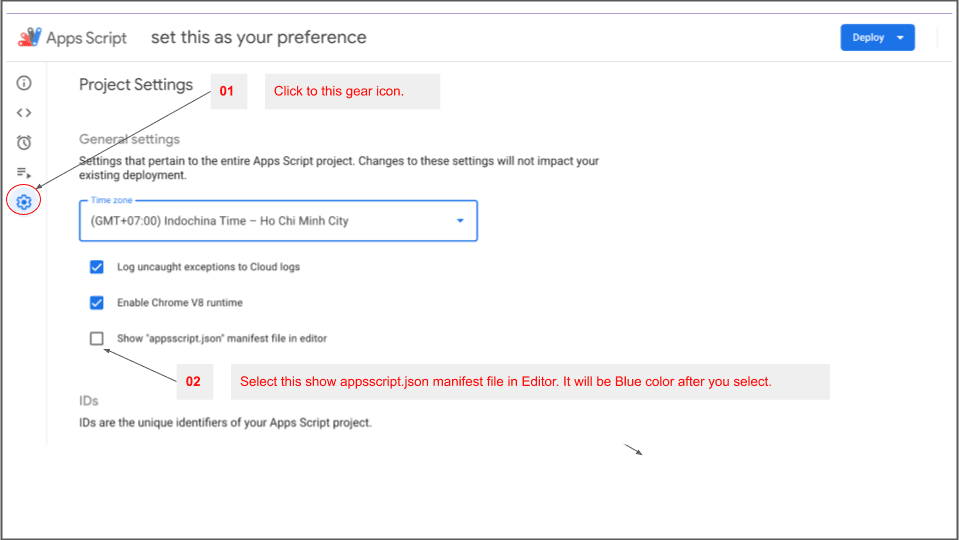Open the Deploy button dropdown arrow
The height and width of the screenshot is (540, 960).
900,38
